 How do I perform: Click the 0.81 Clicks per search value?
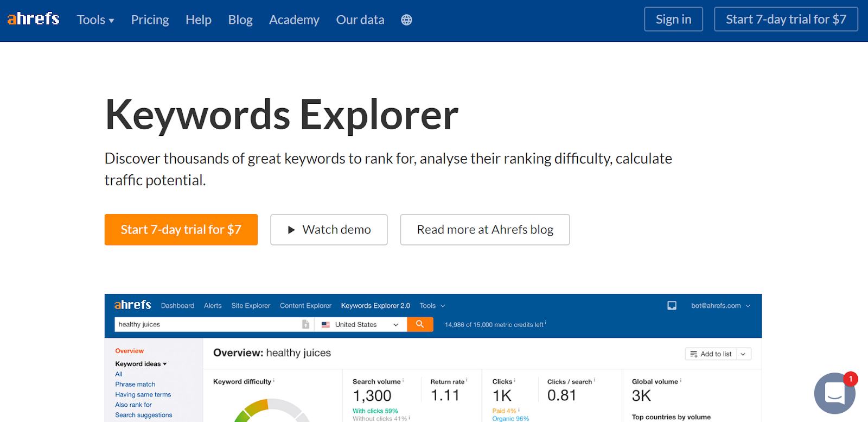click(x=561, y=396)
